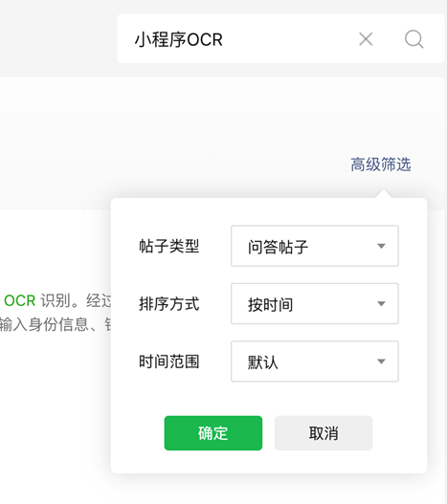The image size is (447, 504).
Task: Open the 时间范围 dropdown showing 默认
Action: click(315, 361)
